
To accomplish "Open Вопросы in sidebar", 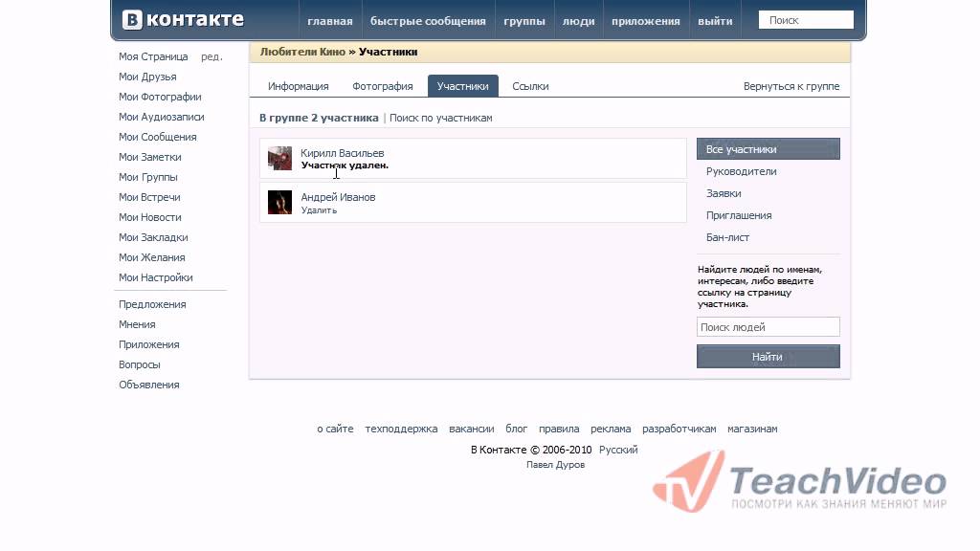I will click(x=140, y=364).
